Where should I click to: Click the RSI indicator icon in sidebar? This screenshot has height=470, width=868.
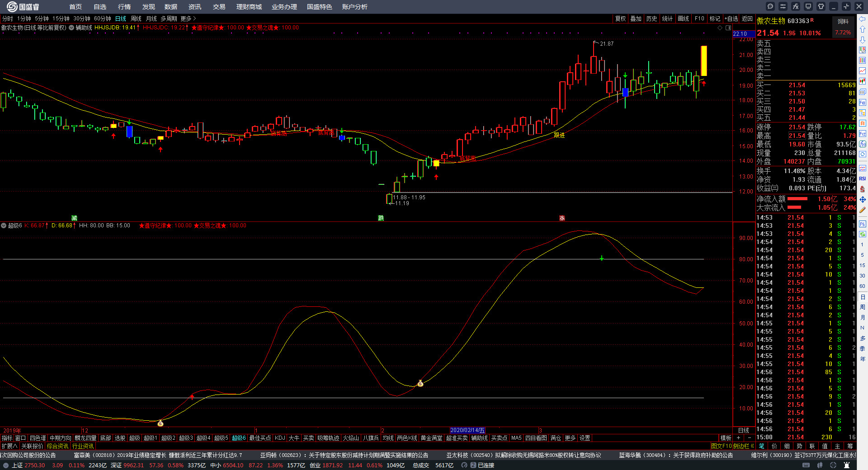(863, 179)
